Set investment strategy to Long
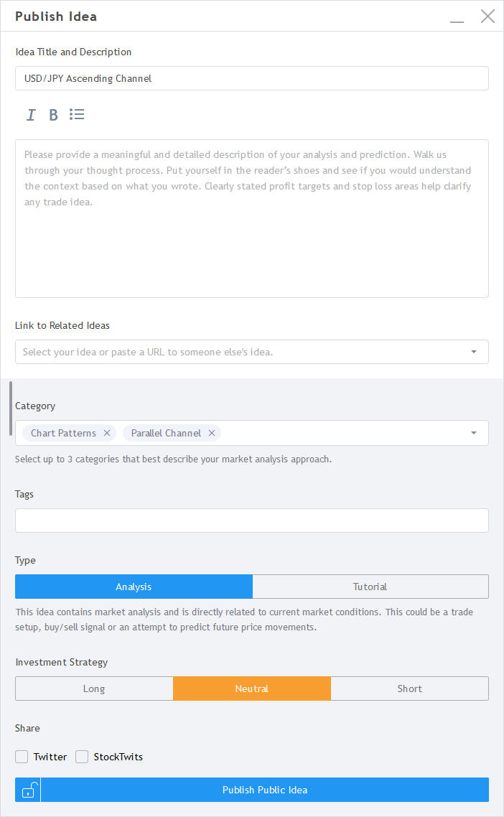504x817 pixels. pos(94,688)
